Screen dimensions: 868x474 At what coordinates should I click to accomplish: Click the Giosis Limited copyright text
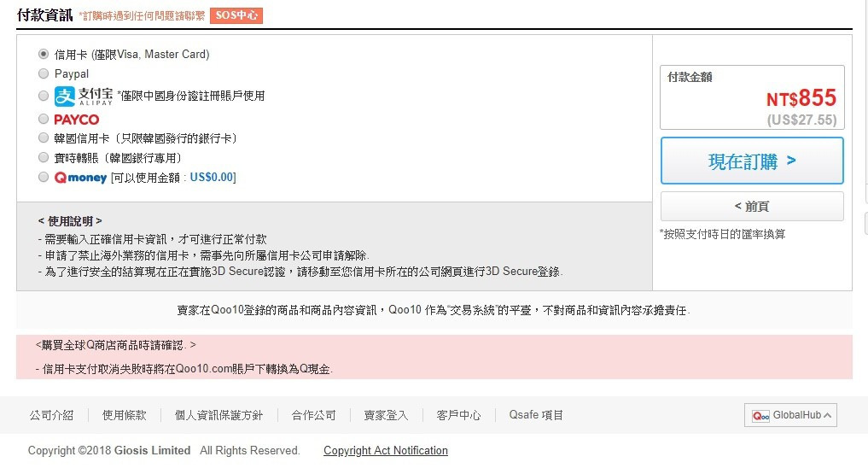pyautogui.click(x=152, y=451)
